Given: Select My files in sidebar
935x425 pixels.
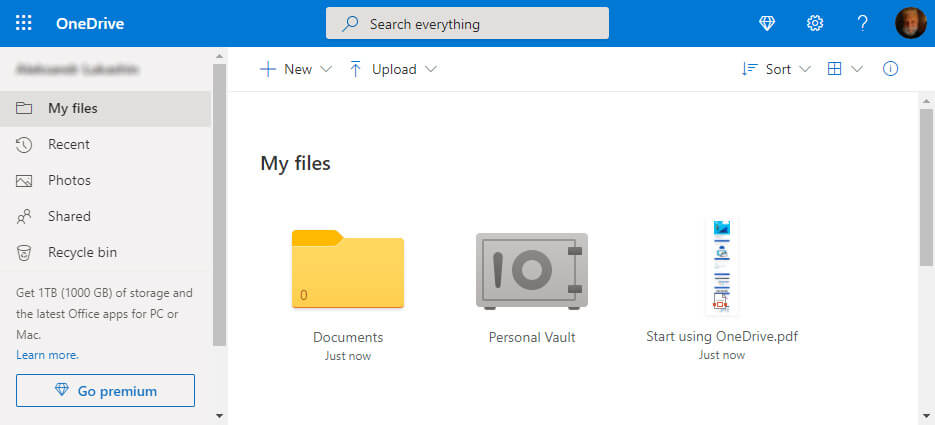Looking at the screenshot, I should pyautogui.click(x=106, y=108).
